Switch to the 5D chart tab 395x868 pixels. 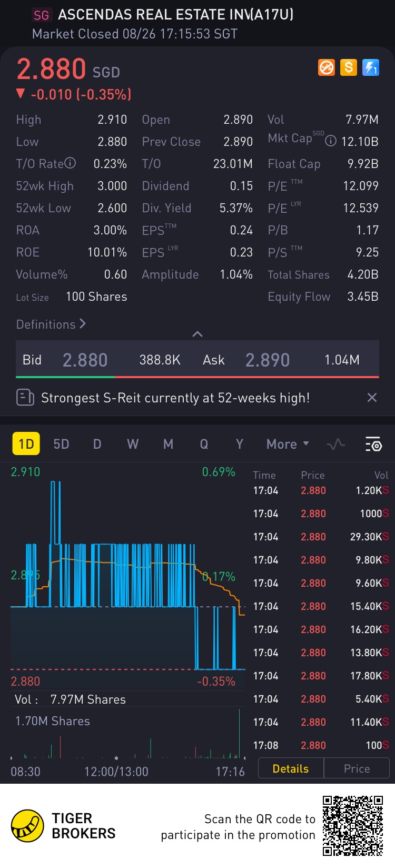61,444
